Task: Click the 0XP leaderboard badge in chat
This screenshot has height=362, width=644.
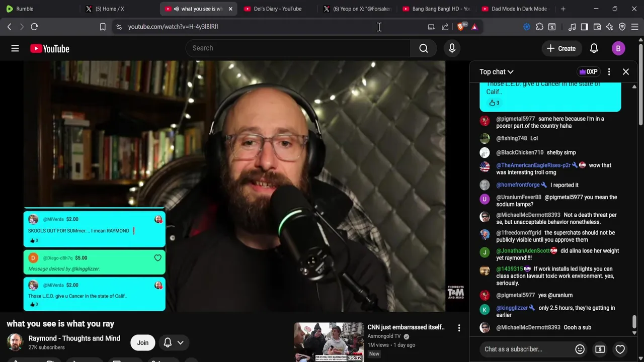Action: [x=588, y=72]
